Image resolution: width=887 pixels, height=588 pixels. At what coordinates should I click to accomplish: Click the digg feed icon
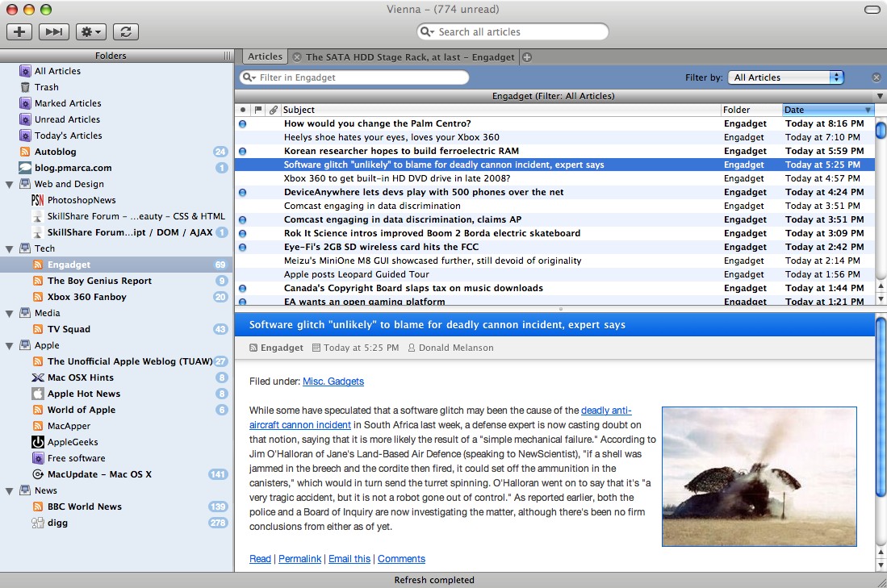click(38, 523)
